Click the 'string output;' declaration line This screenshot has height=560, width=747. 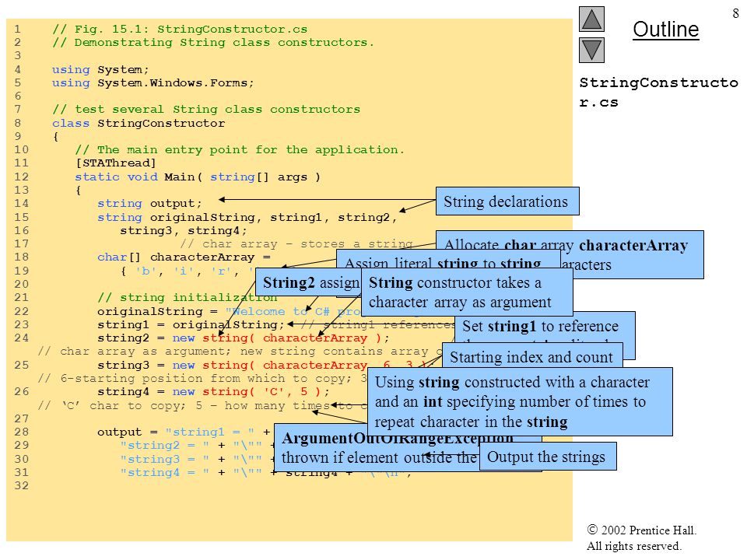149,203
